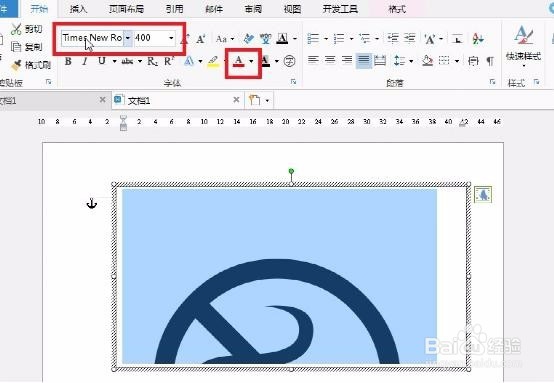Toggle distributed alignment

[380, 61]
